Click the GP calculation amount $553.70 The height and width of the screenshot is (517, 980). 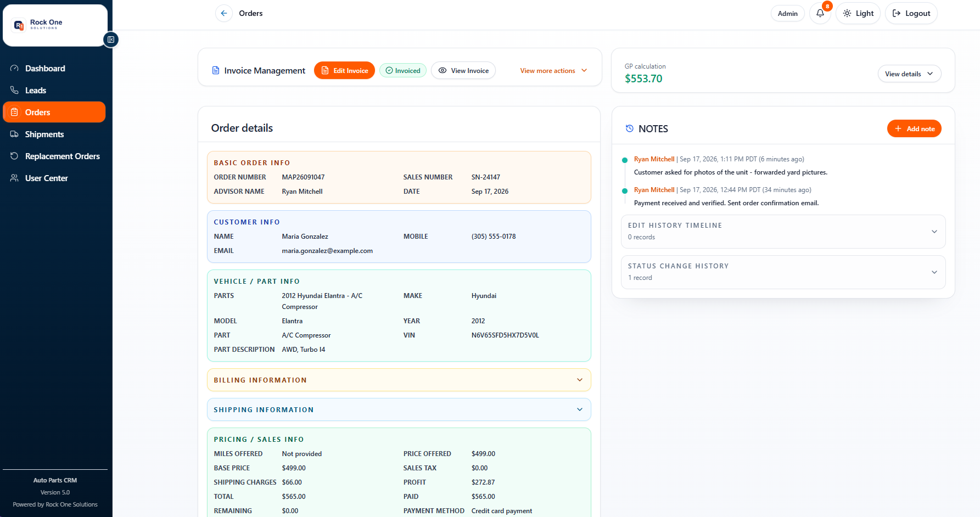[643, 78]
